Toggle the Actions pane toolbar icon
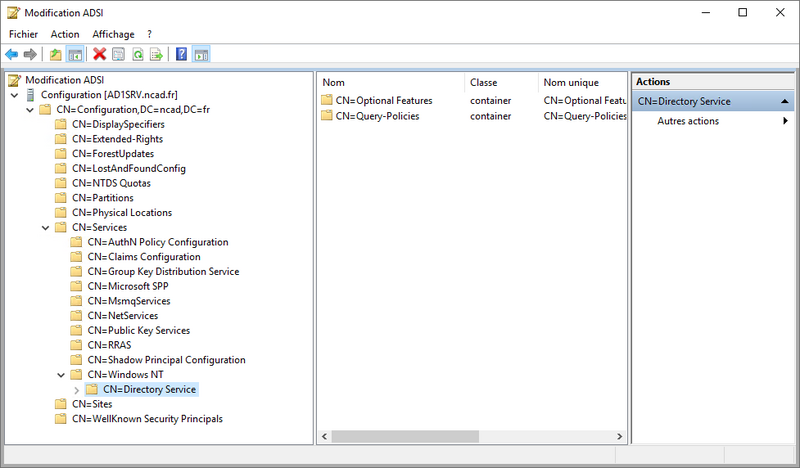Screen dimensions: 800x468 pyautogui.click(x=201, y=54)
